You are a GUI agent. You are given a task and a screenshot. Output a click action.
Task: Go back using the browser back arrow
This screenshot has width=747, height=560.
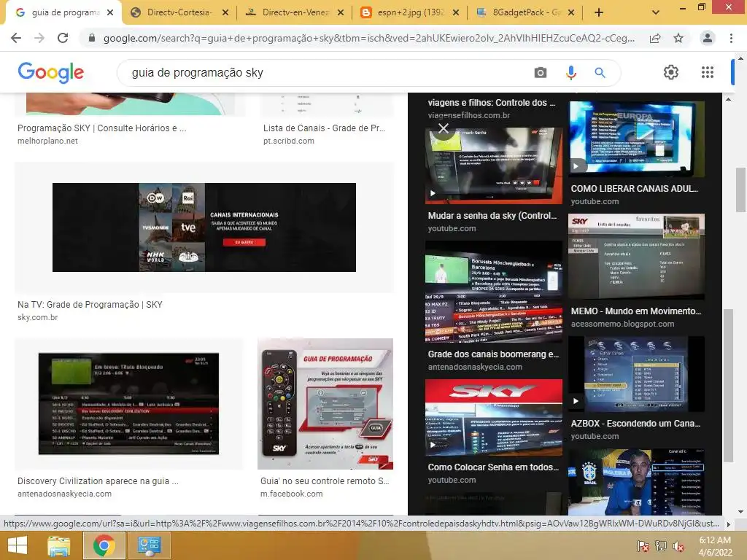[x=16, y=38]
